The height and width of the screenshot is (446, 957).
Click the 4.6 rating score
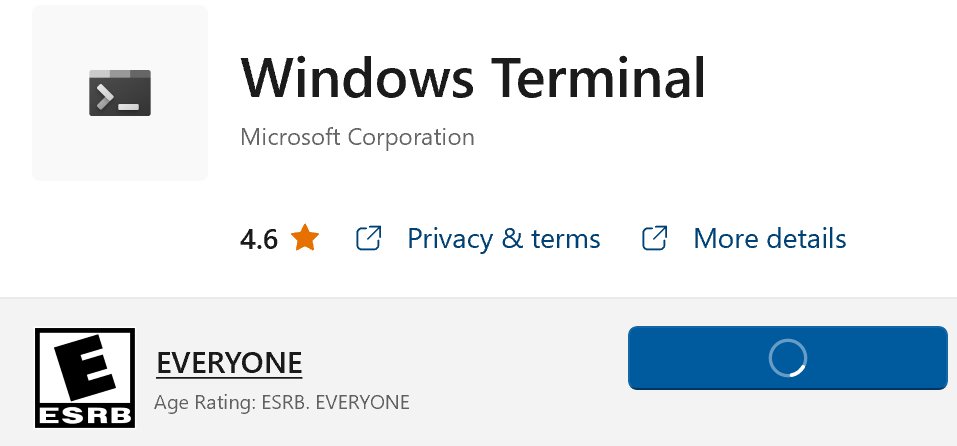pos(259,240)
